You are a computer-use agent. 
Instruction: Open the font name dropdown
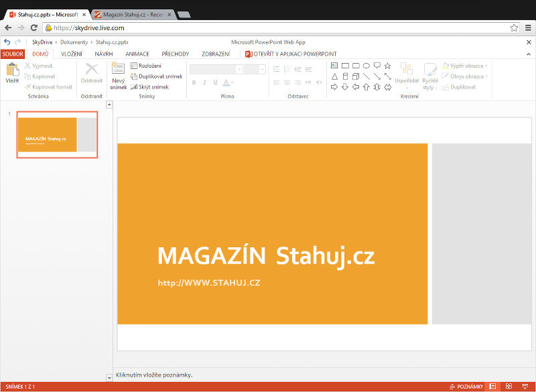tap(239, 70)
